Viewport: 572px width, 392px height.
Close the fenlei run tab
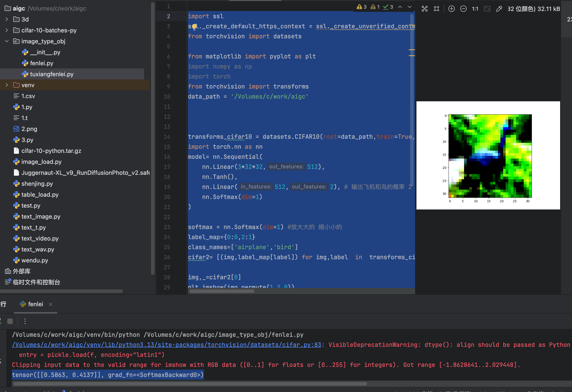(51, 304)
